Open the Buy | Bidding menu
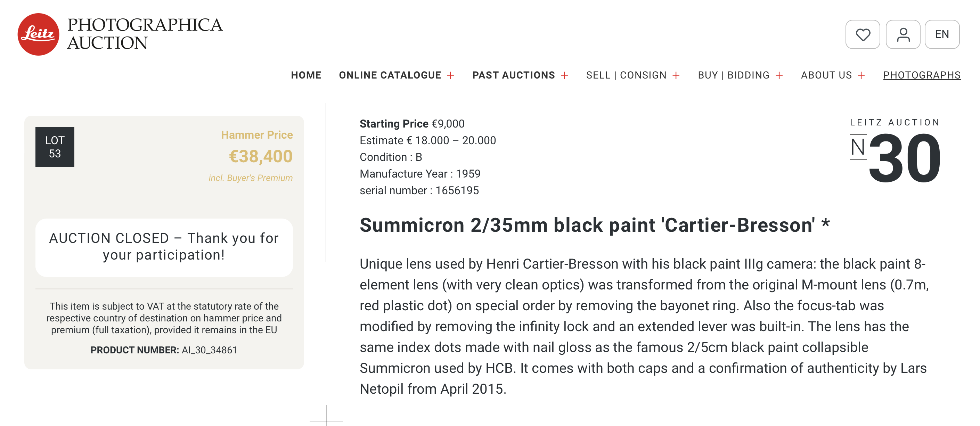 734,75
